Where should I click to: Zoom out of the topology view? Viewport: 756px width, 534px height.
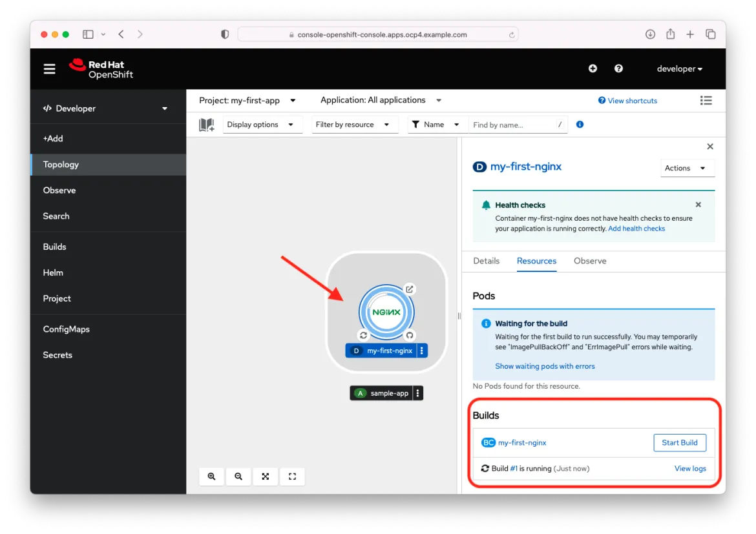[238, 477]
